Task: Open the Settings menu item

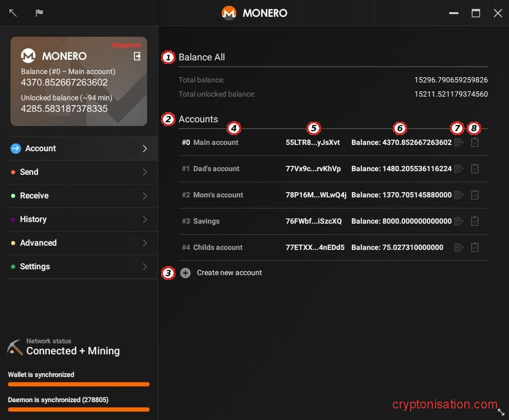Action: (x=35, y=266)
